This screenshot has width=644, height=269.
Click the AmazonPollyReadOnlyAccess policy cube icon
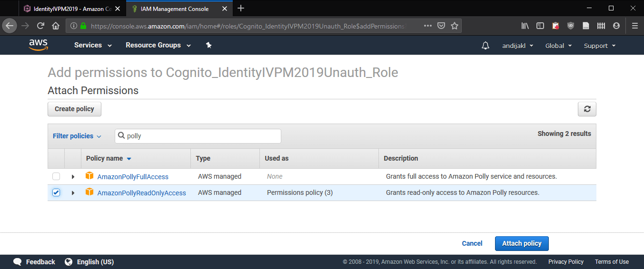[x=89, y=192]
